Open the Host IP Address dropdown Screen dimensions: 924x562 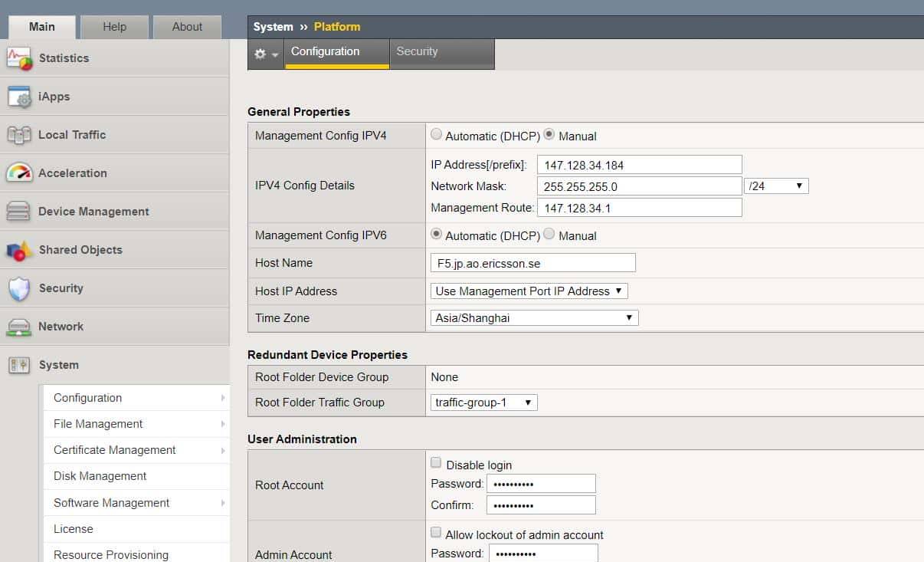(529, 291)
